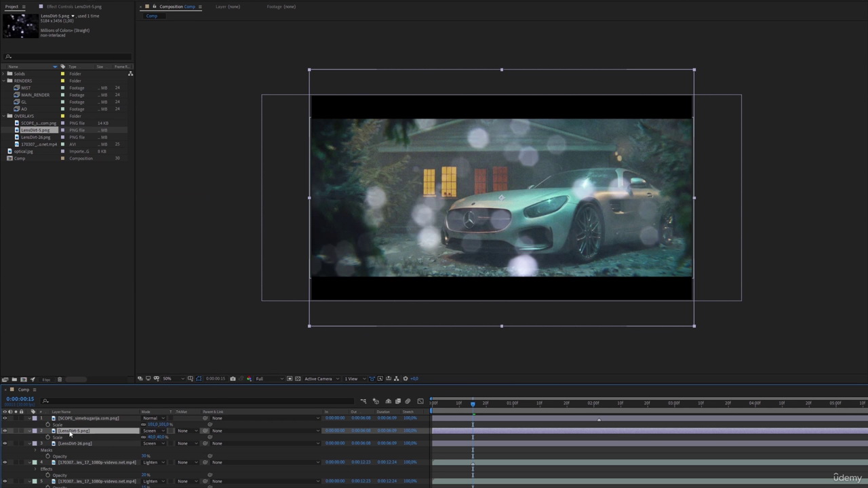Hide LensDirt-26.png layer with eye toggle
Screen dimensions: 868x488
5,443
